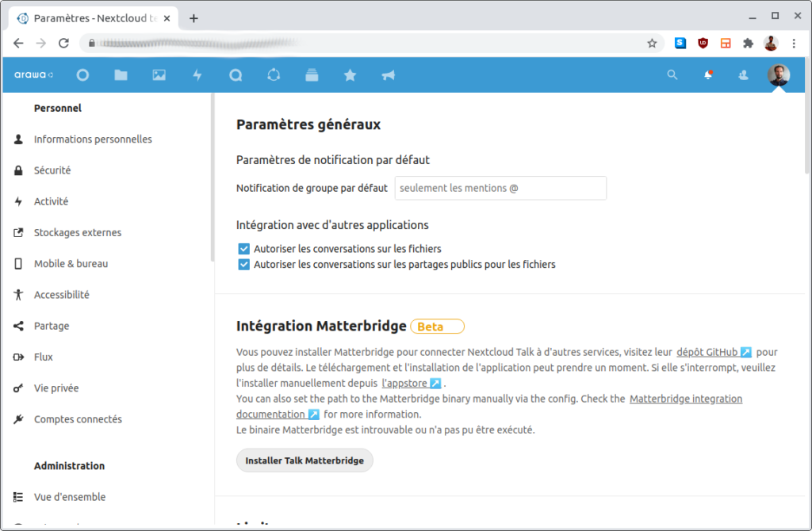The height and width of the screenshot is (531, 812).
Task: Follow the l'appstore link
Action: tap(412, 383)
